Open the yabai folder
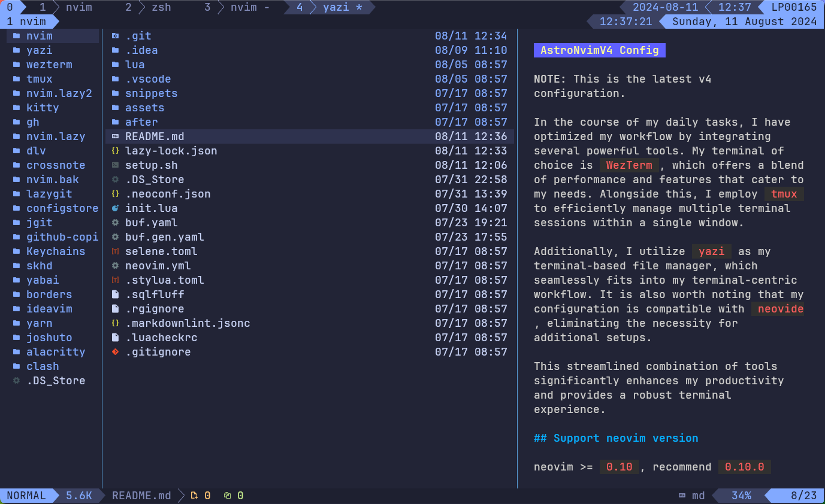Image resolution: width=825 pixels, height=504 pixels. [43, 280]
